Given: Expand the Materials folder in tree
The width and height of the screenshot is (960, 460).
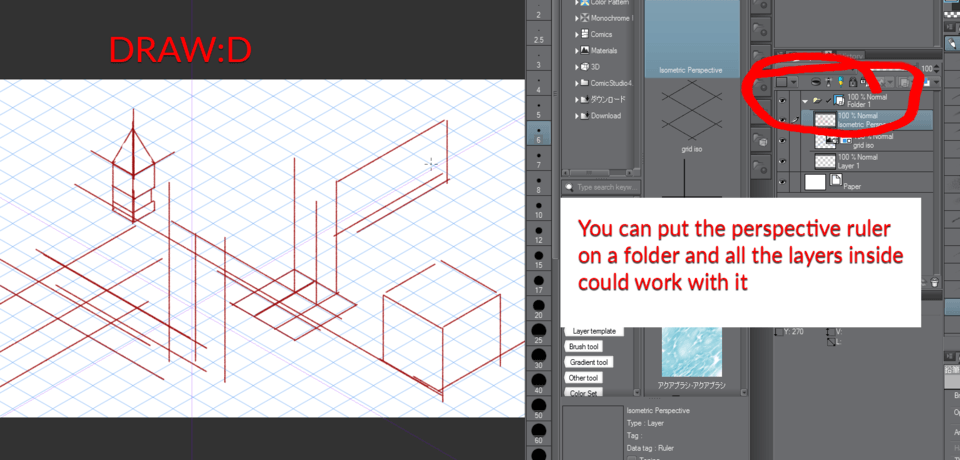Looking at the screenshot, I should (x=577, y=50).
